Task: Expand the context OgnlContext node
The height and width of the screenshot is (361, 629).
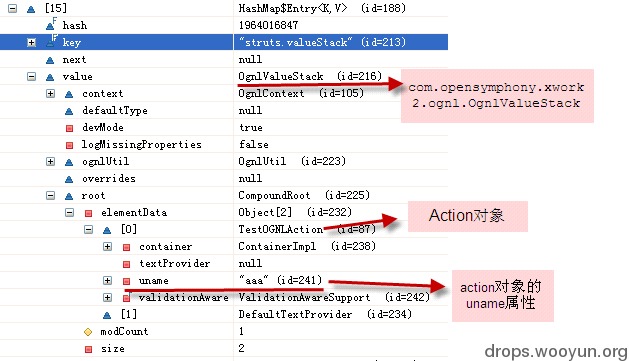Action: click(50, 93)
